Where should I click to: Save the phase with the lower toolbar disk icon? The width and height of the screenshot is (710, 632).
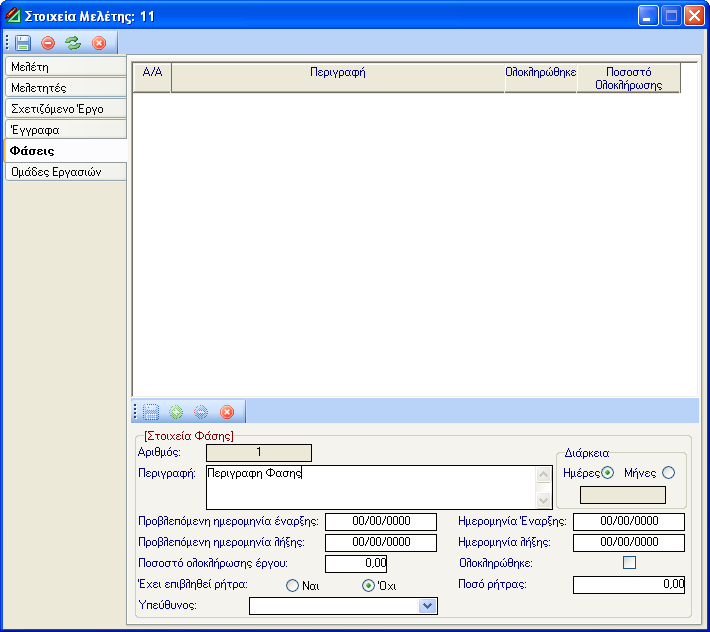(151, 412)
